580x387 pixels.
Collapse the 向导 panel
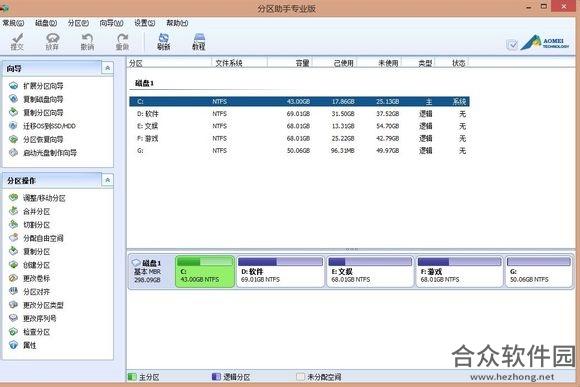pos(107,68)
